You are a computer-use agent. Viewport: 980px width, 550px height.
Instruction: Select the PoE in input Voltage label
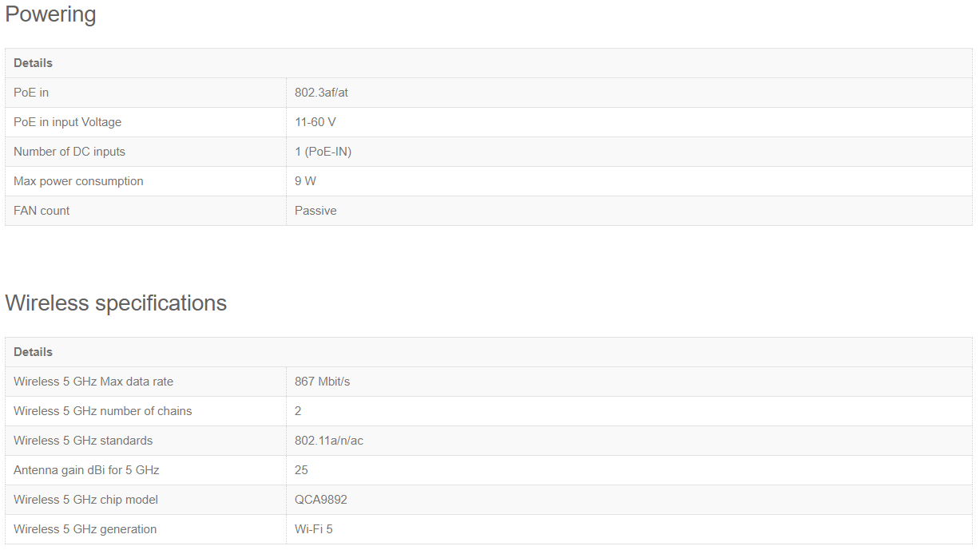tap(67, 122)
